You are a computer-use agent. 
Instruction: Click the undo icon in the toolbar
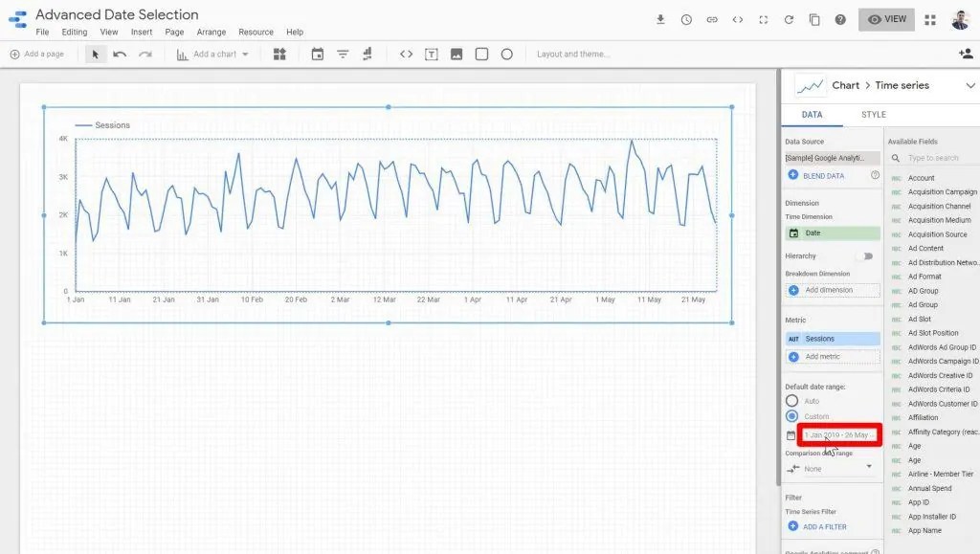(117, 54)
